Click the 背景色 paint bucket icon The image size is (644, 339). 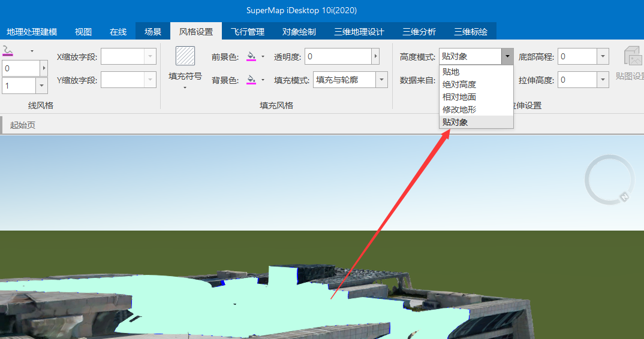[x=251, y=80]
